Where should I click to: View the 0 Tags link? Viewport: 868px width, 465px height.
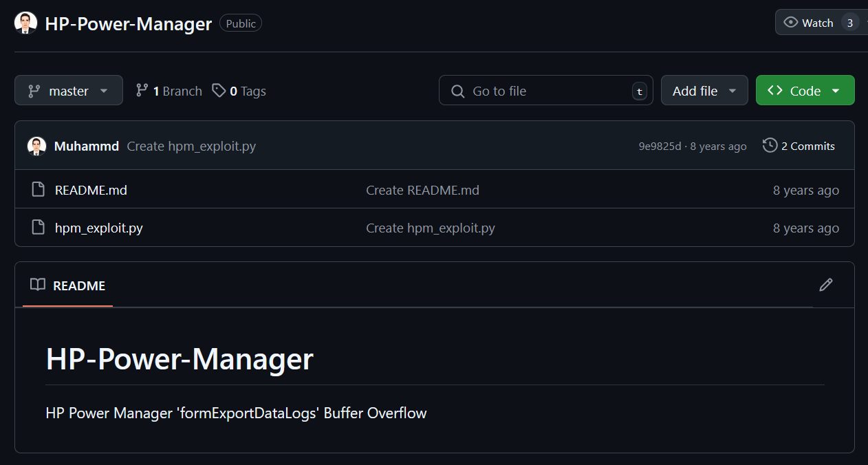239,91
